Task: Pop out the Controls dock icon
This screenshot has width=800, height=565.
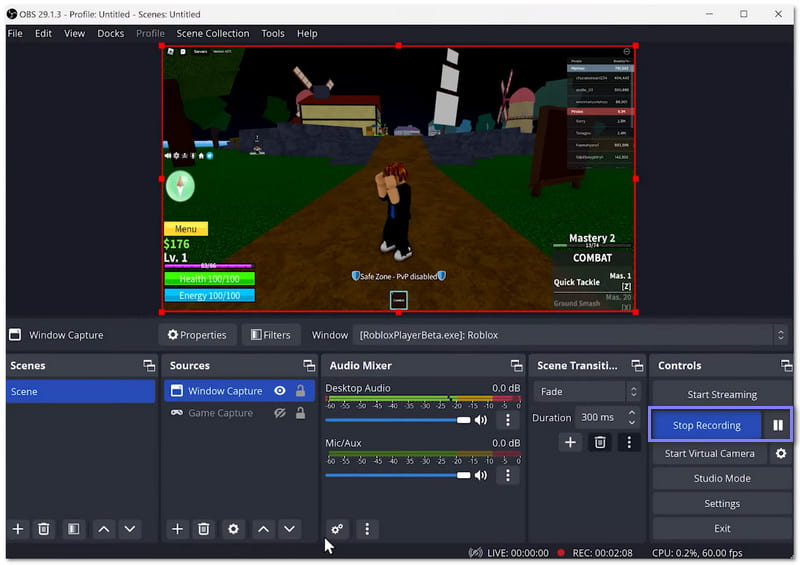Action: pos(786,365)
